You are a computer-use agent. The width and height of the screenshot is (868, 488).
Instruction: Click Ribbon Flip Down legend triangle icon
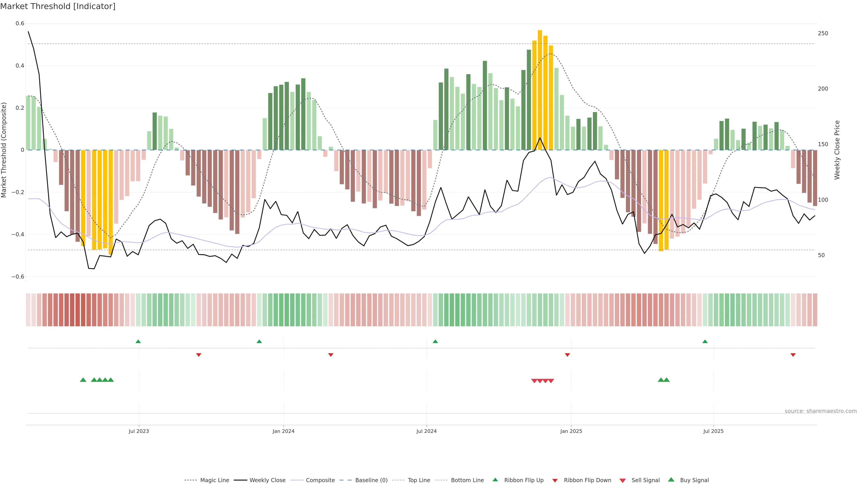coord(555,481)
